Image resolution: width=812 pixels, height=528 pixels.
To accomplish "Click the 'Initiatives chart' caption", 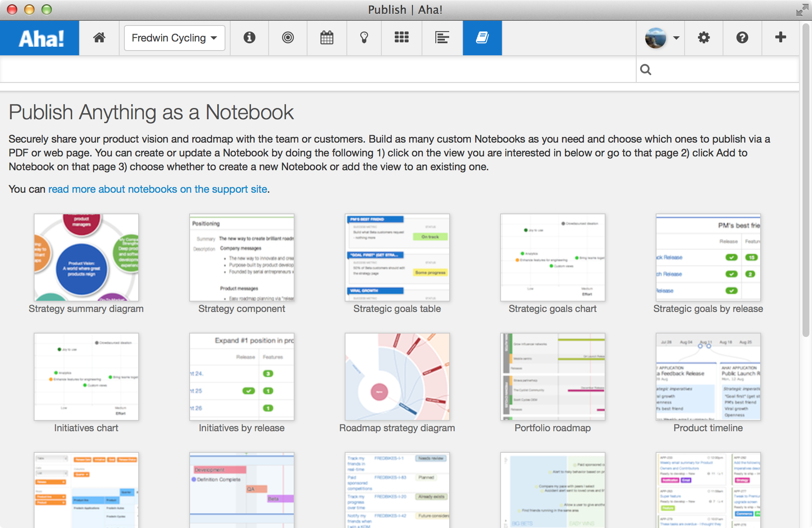I will click(86, 428).
